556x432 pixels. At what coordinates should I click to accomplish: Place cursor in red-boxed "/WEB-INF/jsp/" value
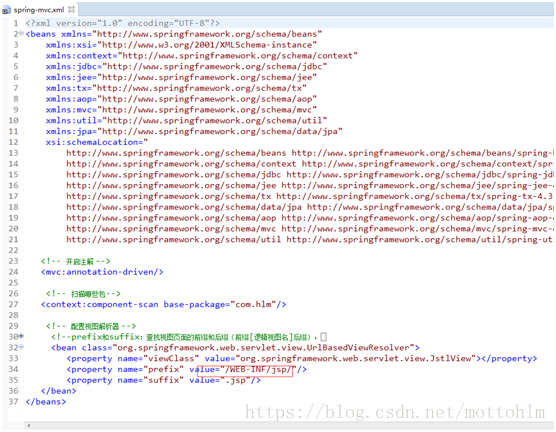point(258,370)
